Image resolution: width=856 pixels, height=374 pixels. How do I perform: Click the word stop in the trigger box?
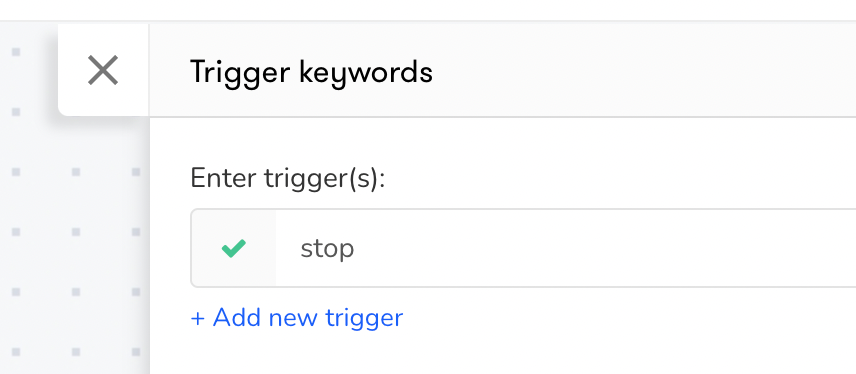coord(327,249)
